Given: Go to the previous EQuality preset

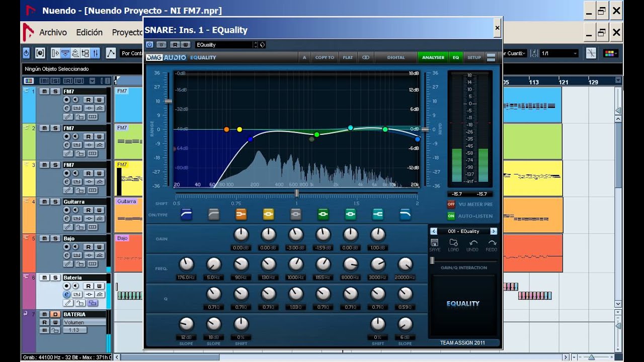Looking at the screenshot, I should pyautogui.click(x=434, y=231).
